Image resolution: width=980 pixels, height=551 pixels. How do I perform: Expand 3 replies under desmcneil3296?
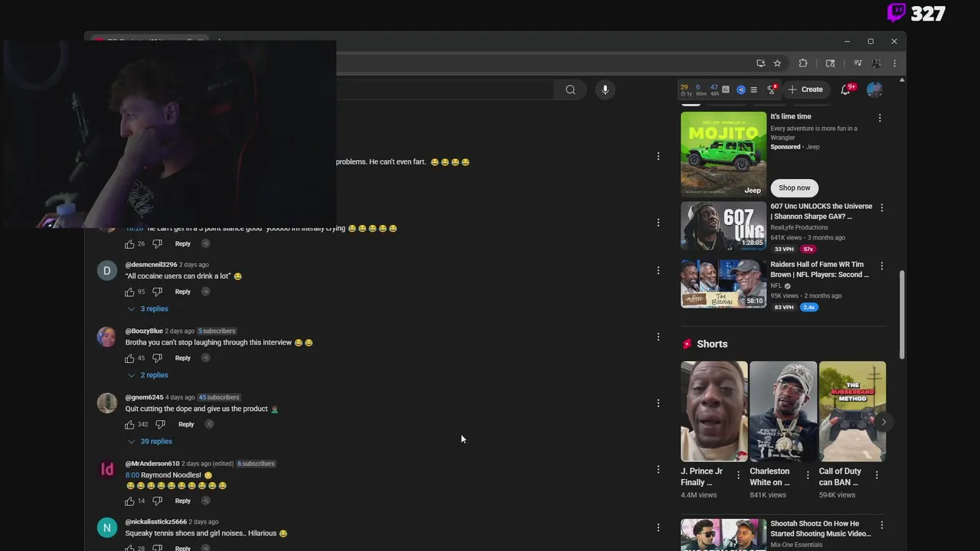click(148, 308)
